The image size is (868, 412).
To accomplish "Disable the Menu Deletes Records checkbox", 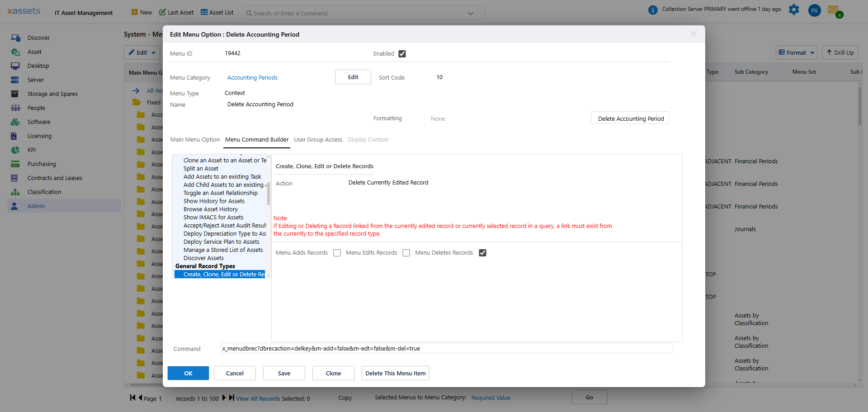I will click(x=482, y=253).
